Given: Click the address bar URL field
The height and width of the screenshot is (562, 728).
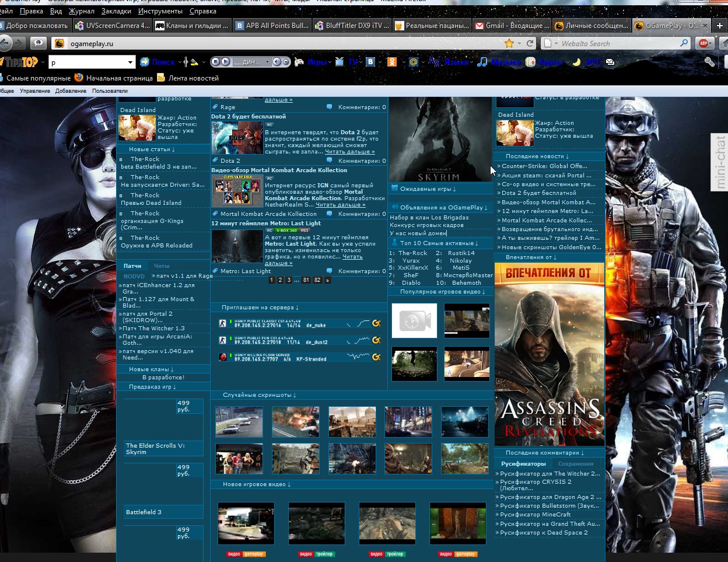Looking at the screenshot, I should pos(286,43).
